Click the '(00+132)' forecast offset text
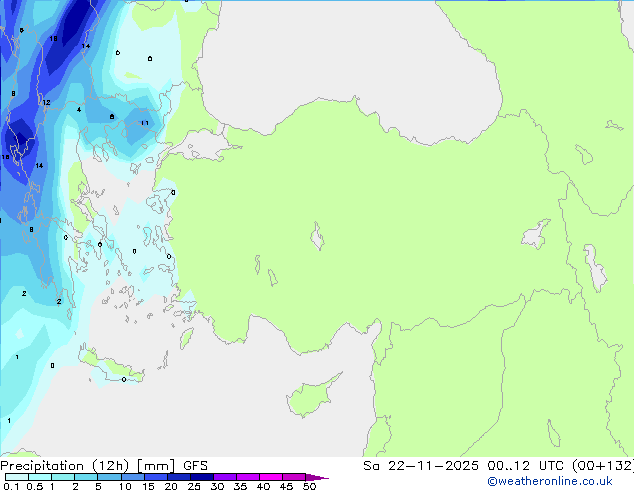This screenshot has width=634, height=490. click(602, 466)
